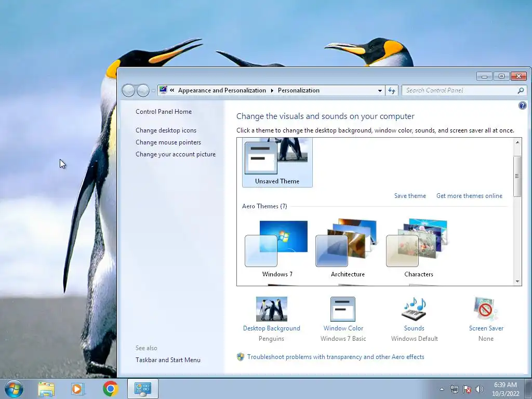Click the volume speaker tray icon
The width and height of the screenshot is (532, 399).
click(480, 389)
